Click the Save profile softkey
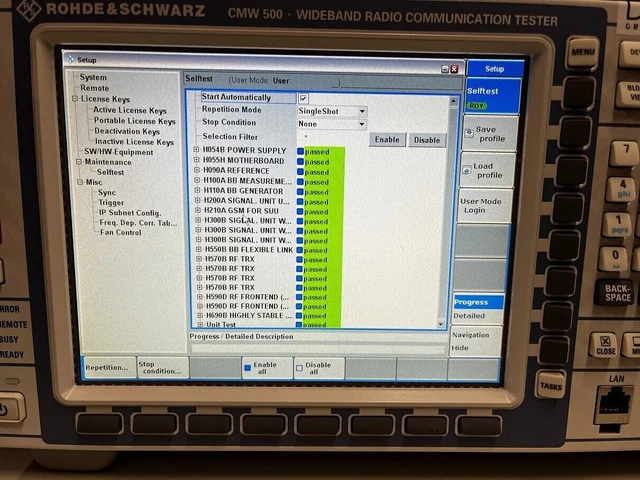This screenshot has height=480, width=640. point(490,134)
